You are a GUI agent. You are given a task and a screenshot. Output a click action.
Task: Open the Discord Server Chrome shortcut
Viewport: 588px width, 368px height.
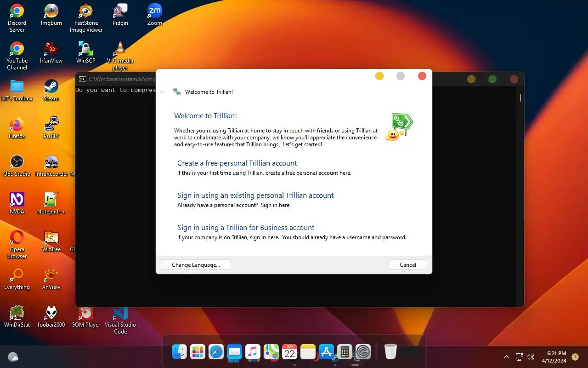pyautogui.click(x=17, y=18)
